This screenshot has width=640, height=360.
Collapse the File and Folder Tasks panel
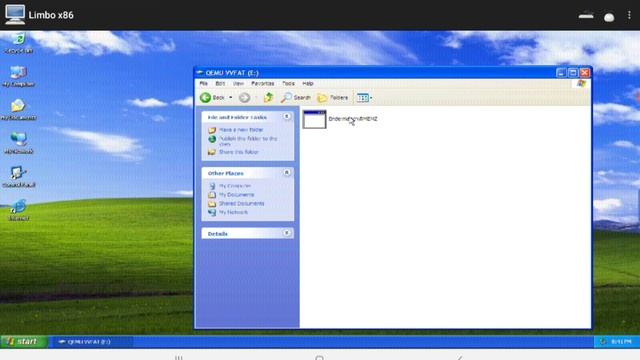(287, 117)
